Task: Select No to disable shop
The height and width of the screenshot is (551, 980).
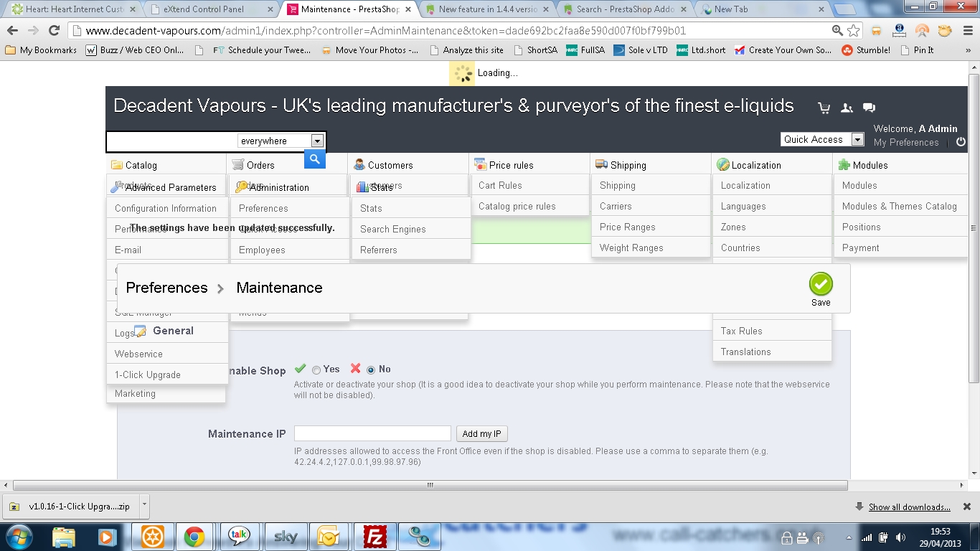Action: tap(371, 370)
